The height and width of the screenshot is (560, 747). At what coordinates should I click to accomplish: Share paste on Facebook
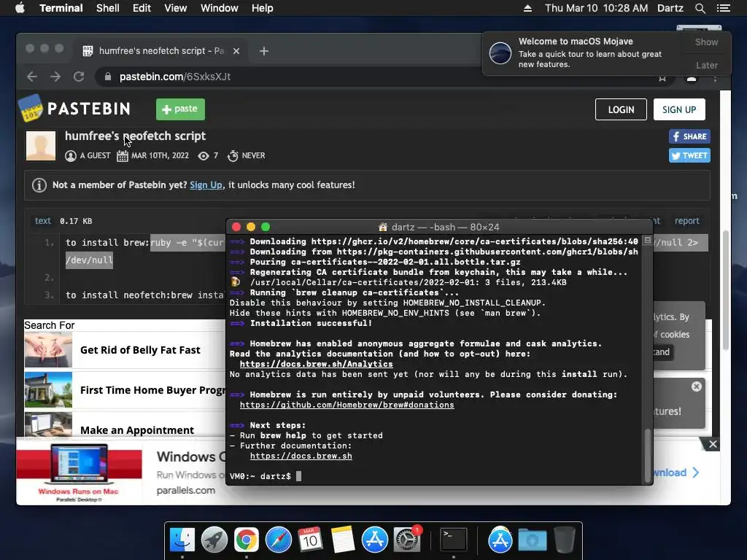pyautogui.click(x=689, y=136)
